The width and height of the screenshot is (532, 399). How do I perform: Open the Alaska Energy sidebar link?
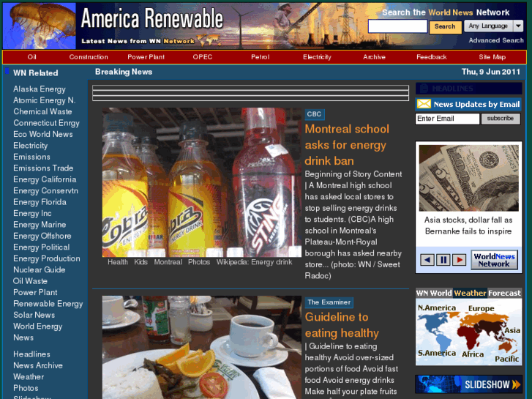(40, 89)
